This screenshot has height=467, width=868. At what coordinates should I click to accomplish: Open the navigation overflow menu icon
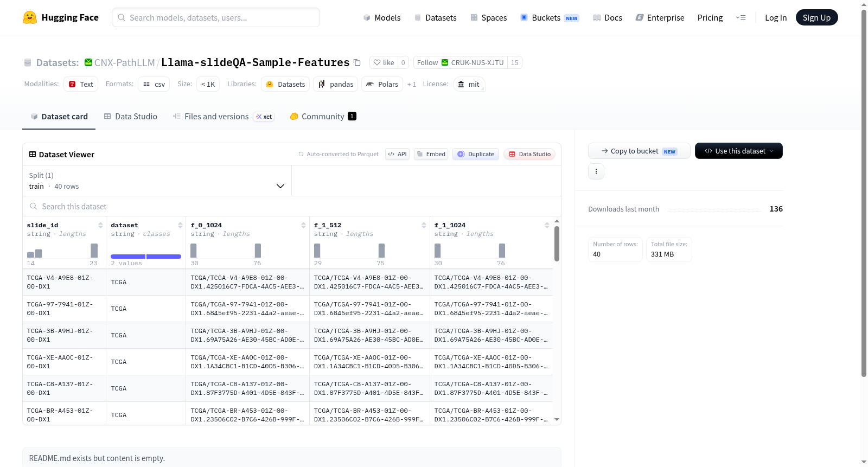[741, 17]
